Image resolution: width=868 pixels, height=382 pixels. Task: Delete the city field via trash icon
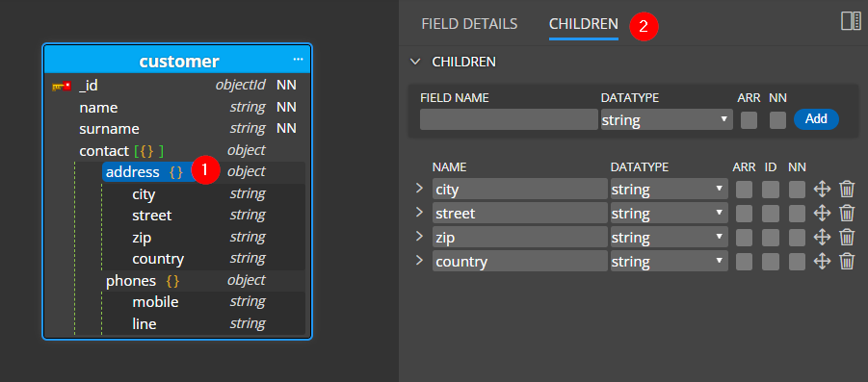click(x=847, y=190)
